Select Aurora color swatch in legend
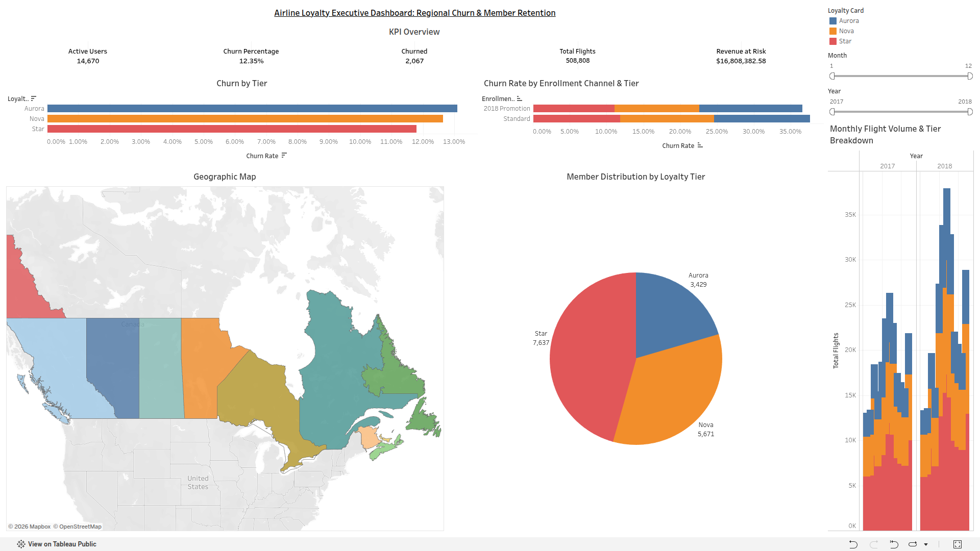Image resolution: width=980 pixels, height=551 pixels. pos(833,21)
